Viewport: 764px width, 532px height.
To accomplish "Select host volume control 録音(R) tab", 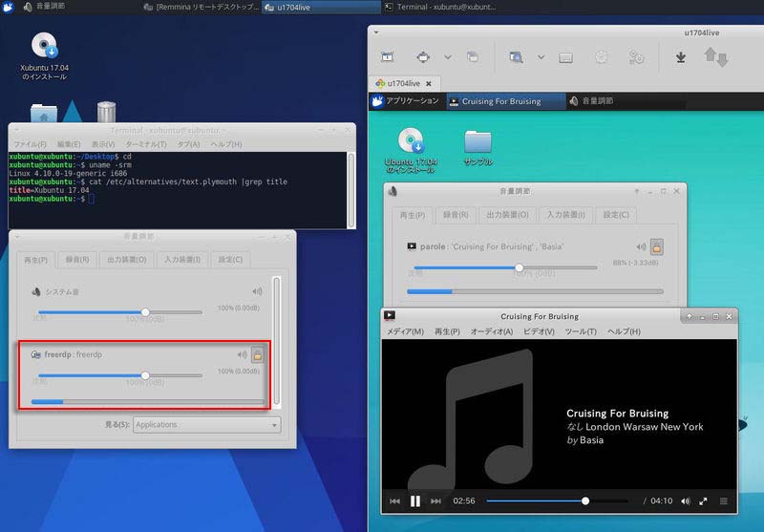I will [77, 259].
